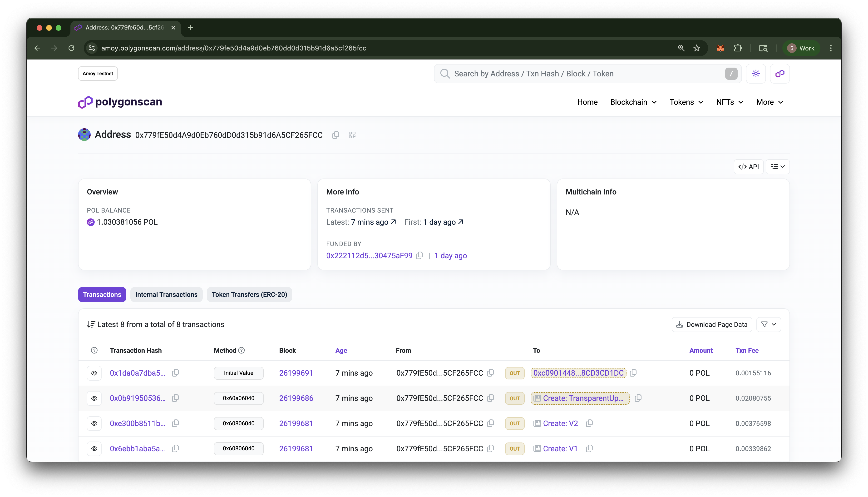The height and width of the screenshot is (497, 868).
Task: Click the 0x60a06040 method badge
Action: [x=238, y=398]
